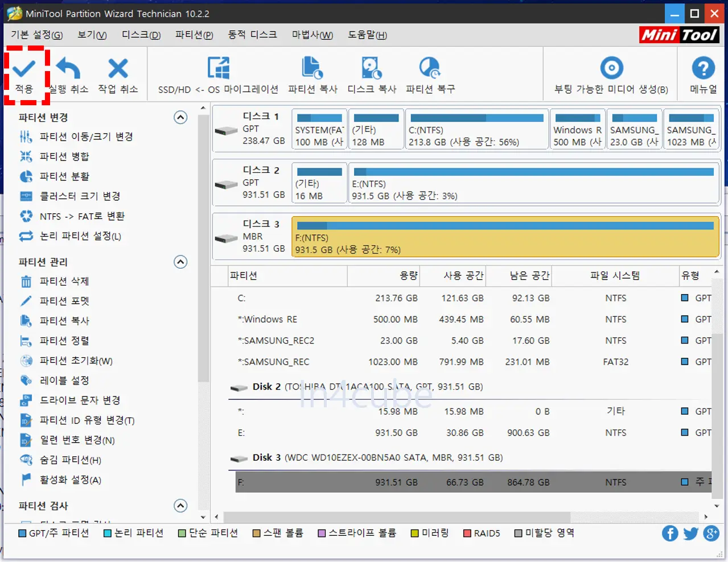Click Disk 3 WDC WD10EZEX group header

pyautogui.click(x=367, y=457)
